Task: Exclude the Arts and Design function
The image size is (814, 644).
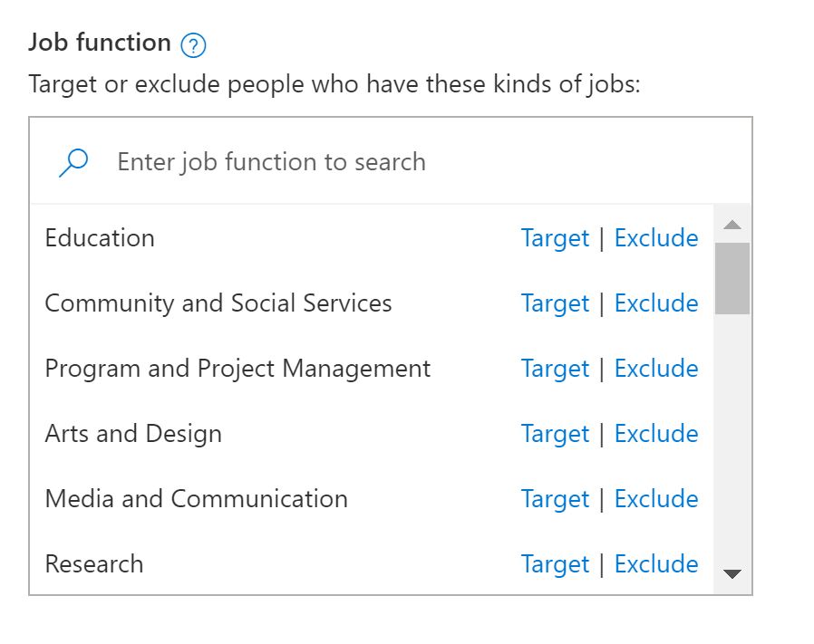Action: pos(656,433)
